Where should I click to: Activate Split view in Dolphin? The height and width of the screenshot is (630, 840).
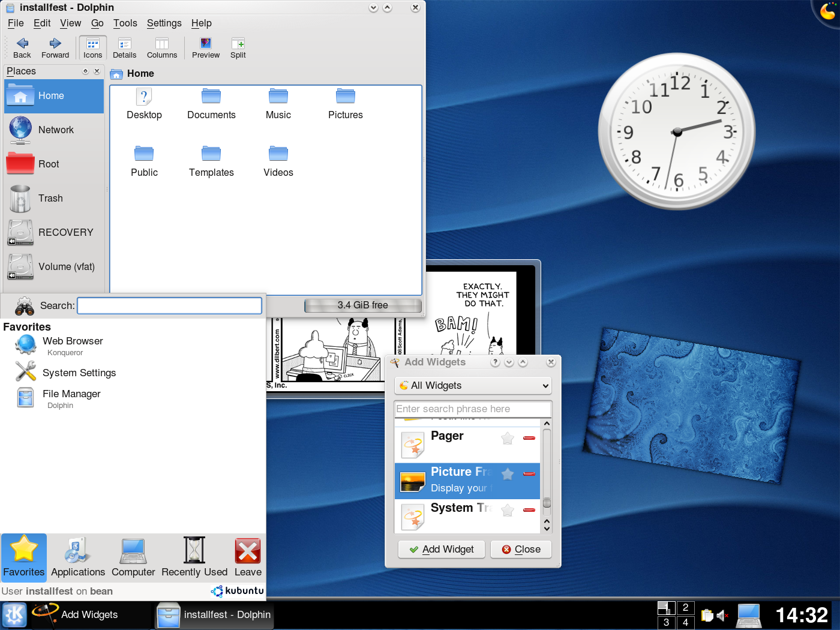tap(238, 47)
